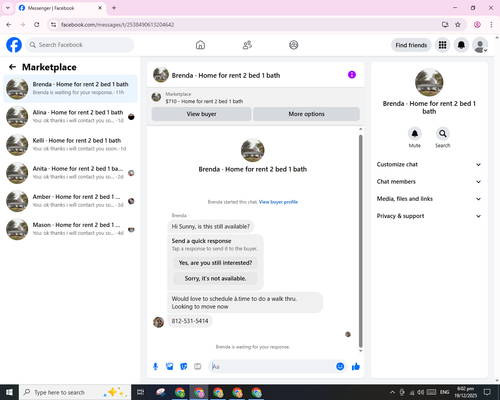Expand Chat members section
This screenshot has width=500, height=400.
tap(429, 182)
